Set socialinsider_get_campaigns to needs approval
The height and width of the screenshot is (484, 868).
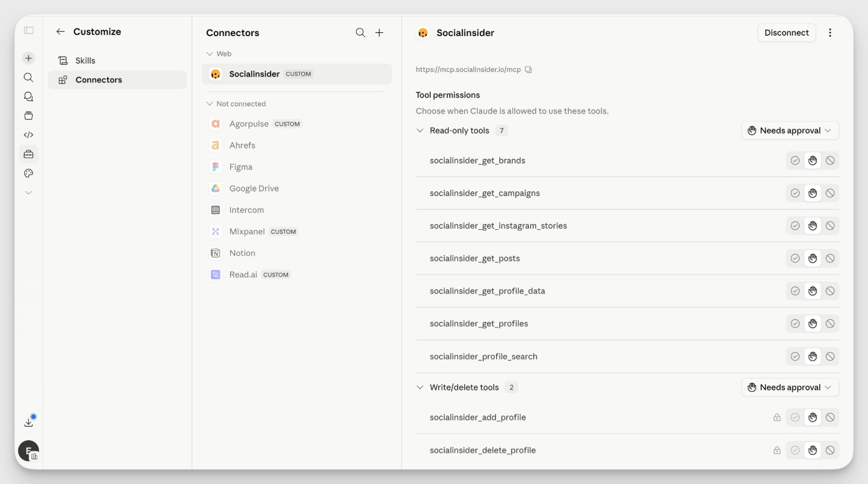812,193
